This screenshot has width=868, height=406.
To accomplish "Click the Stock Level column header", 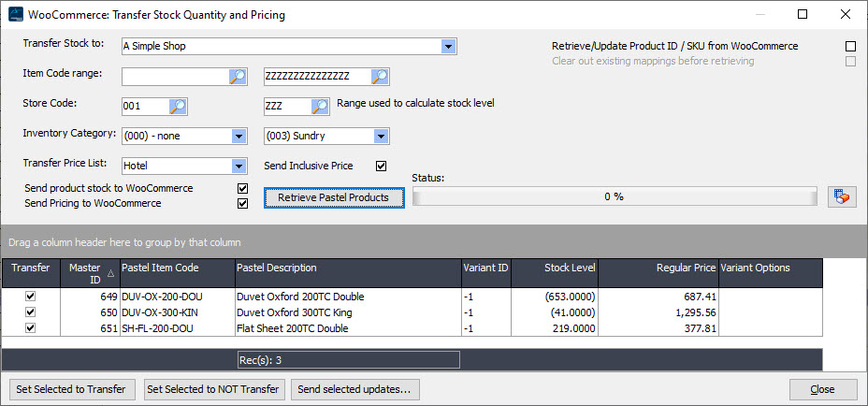I will tap(555, 273).
